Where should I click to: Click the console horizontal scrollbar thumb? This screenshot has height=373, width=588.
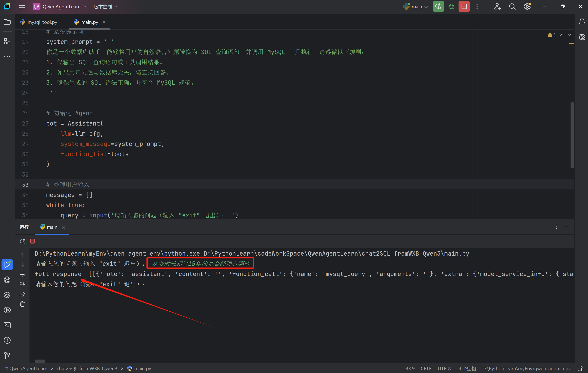(x=40, y=361)
